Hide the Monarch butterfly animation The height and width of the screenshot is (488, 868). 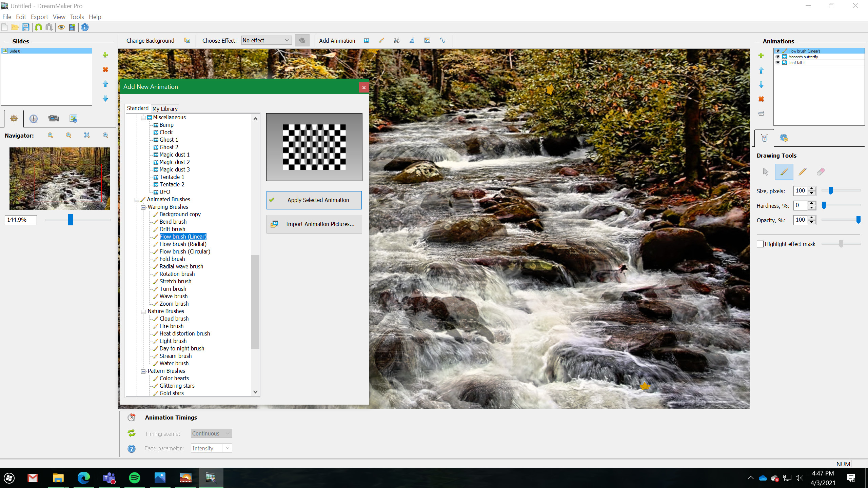click(x=777, y=57)
